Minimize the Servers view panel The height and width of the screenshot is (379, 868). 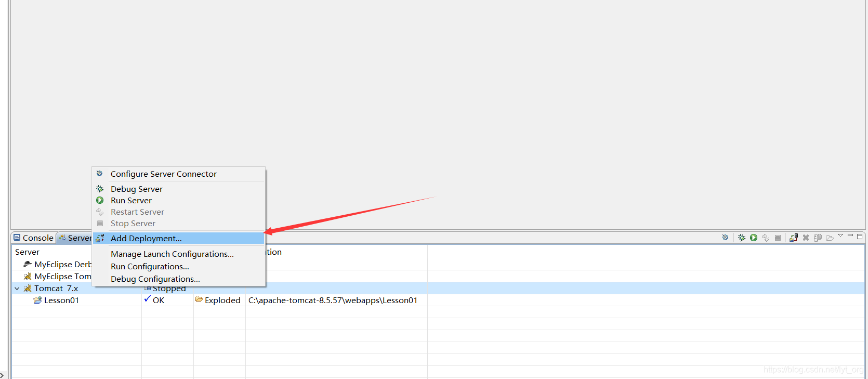850,236
